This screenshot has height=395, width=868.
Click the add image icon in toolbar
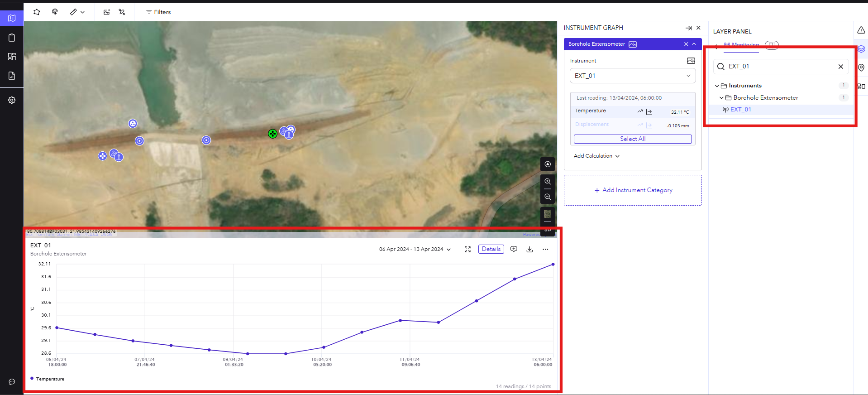coord(107,12)
